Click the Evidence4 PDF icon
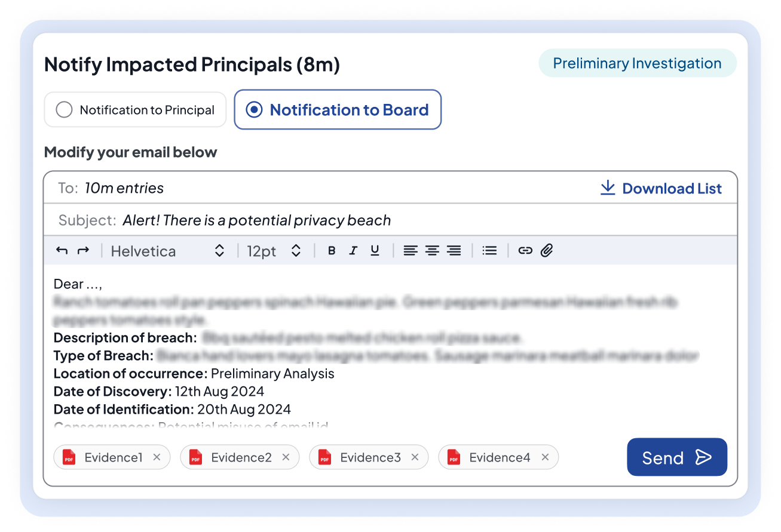The height and width of the screenshot is (532, 781). 454,457
